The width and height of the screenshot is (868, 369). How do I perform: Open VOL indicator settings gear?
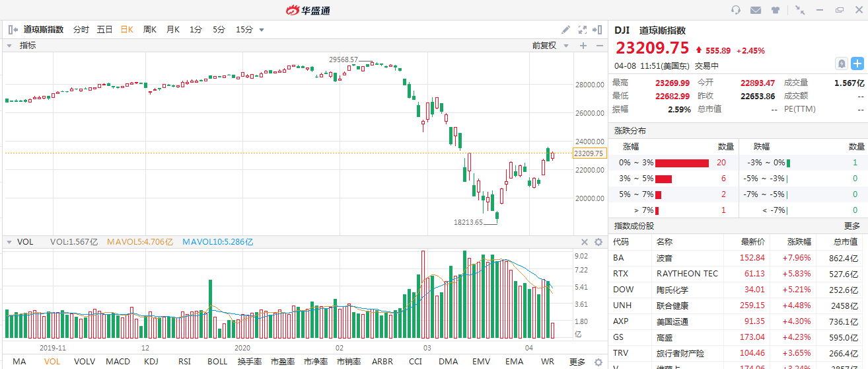pyautogui.click(x=598, y=242)
